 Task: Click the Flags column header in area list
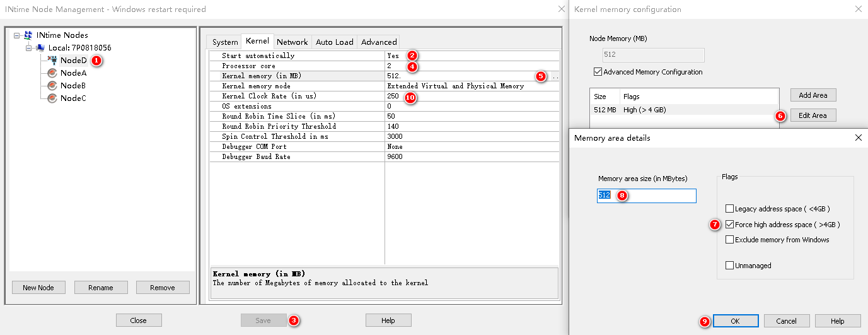point(699,97)
